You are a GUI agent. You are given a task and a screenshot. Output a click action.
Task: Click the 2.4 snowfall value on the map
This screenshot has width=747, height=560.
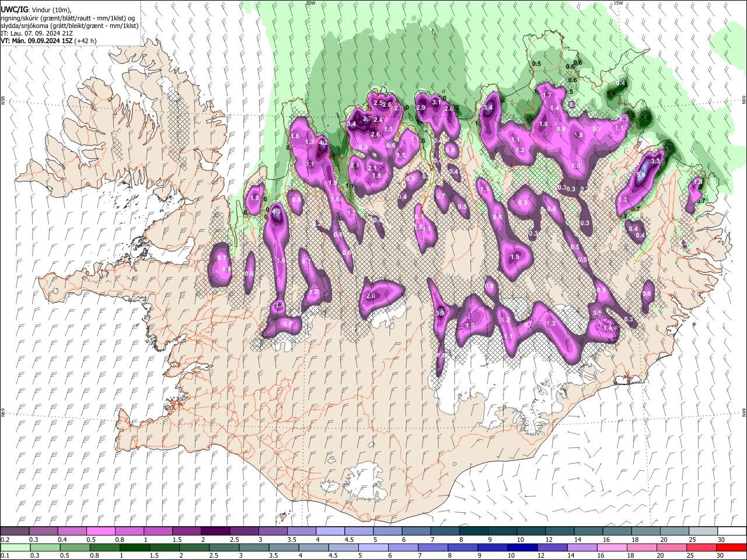click(378, 120)
